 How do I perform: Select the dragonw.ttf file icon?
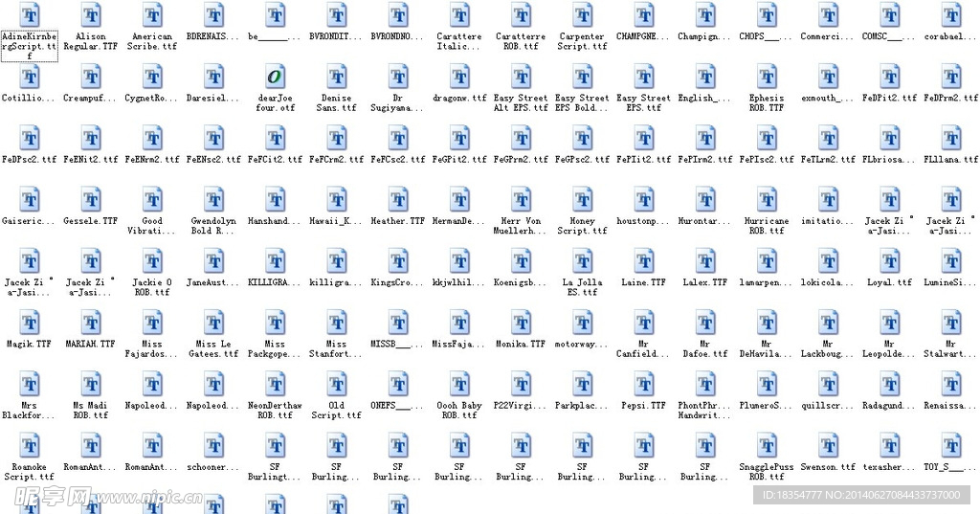click(x=459, y=77)
